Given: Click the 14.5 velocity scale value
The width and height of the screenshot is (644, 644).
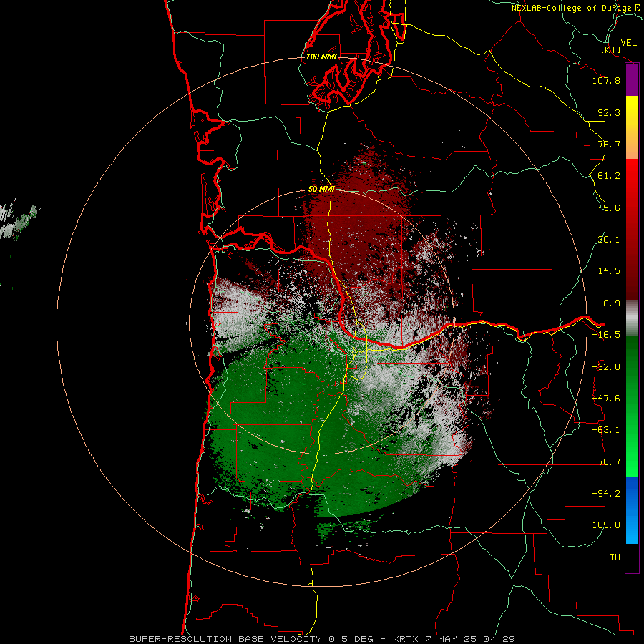Looking at the screenshot, I should pos(609,271).
